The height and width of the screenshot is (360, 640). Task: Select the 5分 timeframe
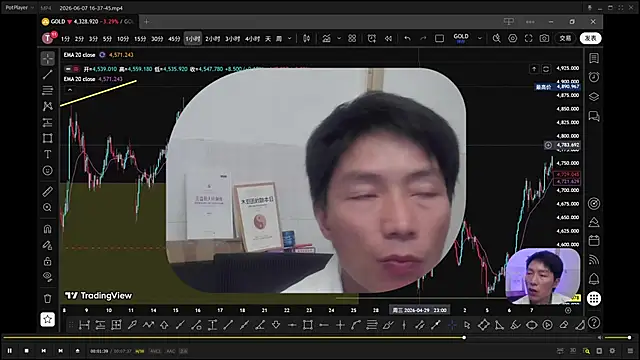tap(107, 39)
